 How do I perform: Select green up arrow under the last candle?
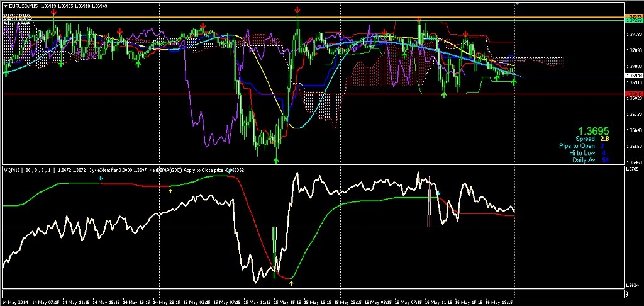(514, 81)
